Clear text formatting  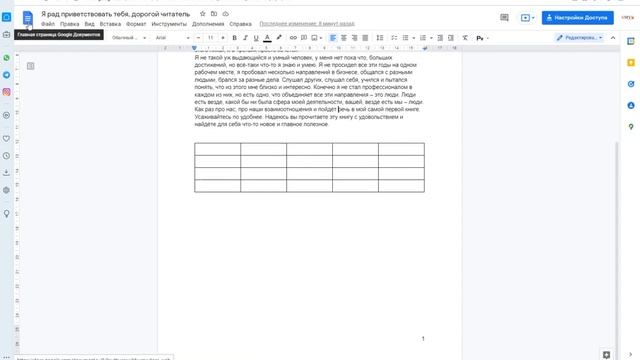tap(465, 38)
